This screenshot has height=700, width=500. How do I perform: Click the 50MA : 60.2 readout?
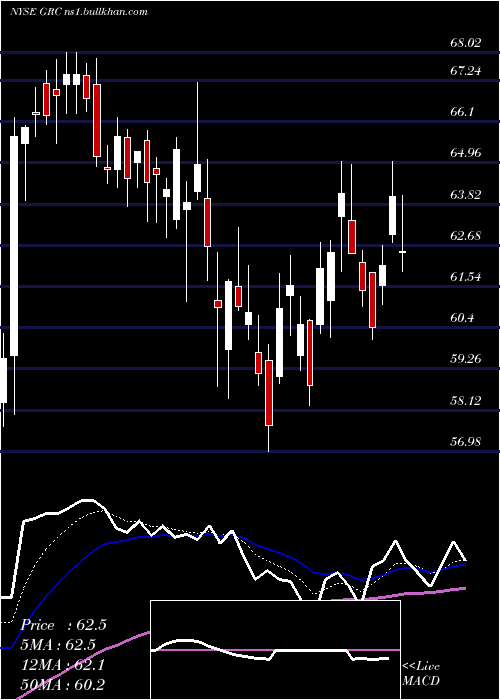click(64, 684)
